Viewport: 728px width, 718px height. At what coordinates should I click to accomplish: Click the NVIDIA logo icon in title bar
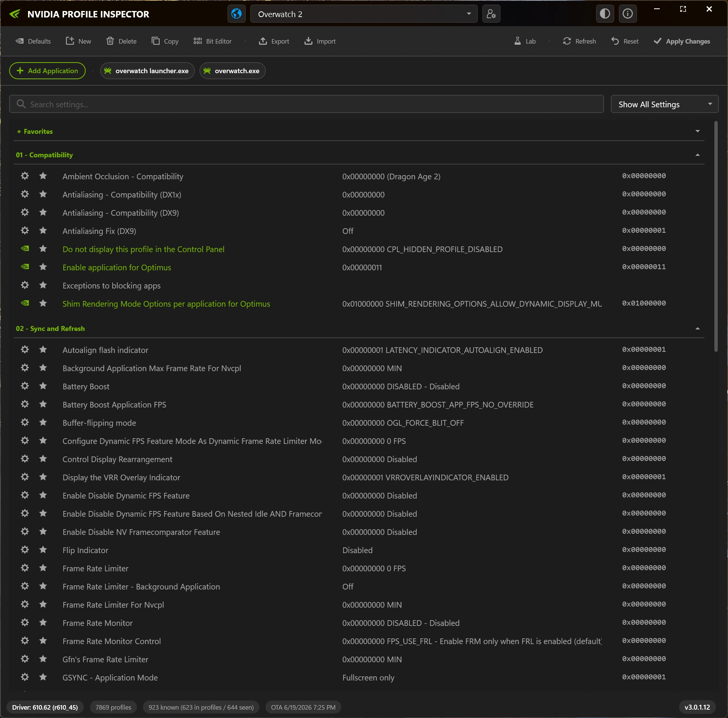pos(15,14)
